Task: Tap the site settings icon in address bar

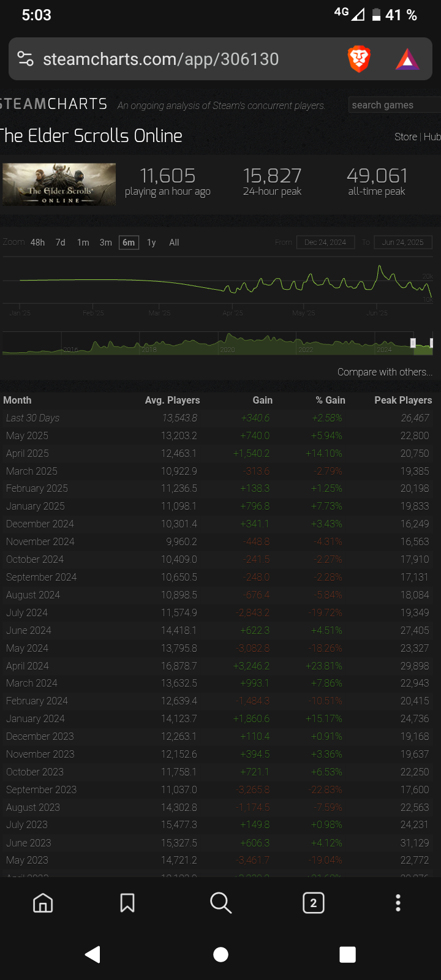Action: [x=25, y=59]
